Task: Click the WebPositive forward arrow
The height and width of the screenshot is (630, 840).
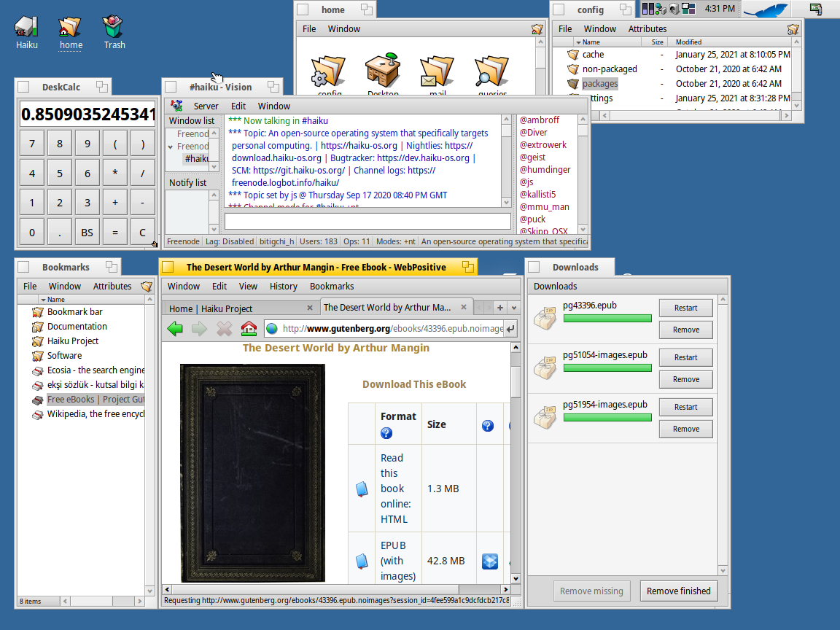Action: click(199, 328)
